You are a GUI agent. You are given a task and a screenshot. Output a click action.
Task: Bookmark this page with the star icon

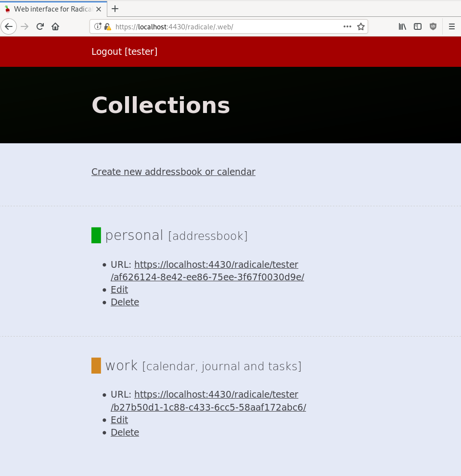coord(361,27)
